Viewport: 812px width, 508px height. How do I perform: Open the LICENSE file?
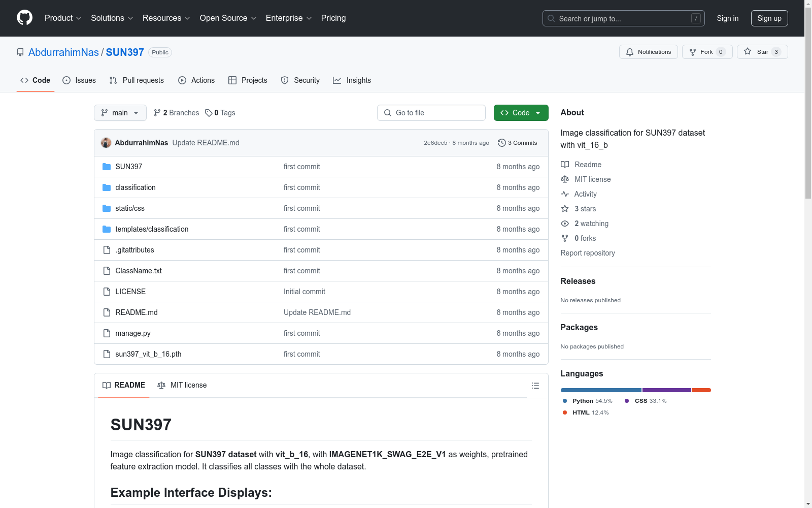tap(130, 292)
